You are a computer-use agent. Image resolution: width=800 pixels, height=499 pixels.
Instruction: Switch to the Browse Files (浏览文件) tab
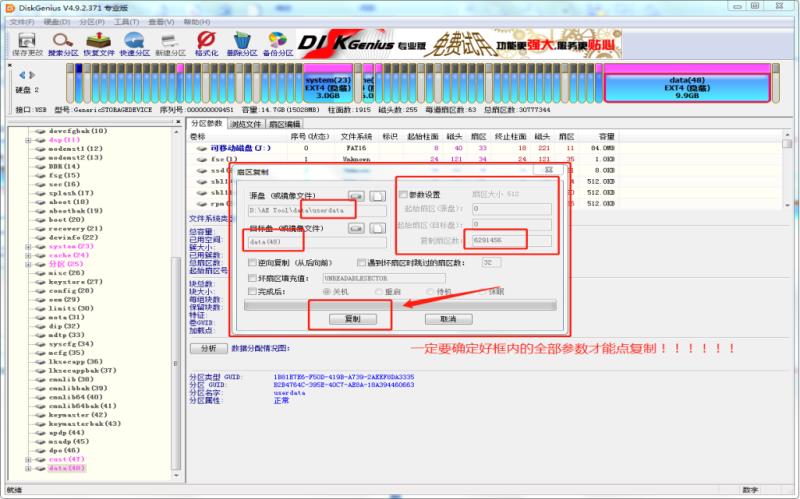[x=245, y=124]
